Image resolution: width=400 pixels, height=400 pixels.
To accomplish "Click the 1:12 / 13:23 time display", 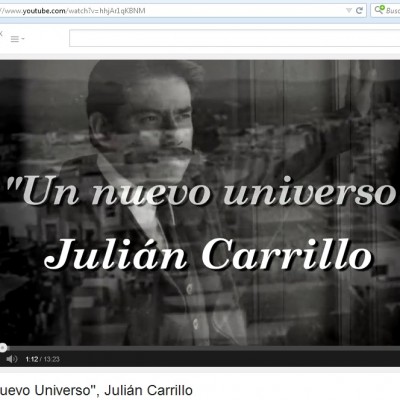I will [x=42, y=359].
